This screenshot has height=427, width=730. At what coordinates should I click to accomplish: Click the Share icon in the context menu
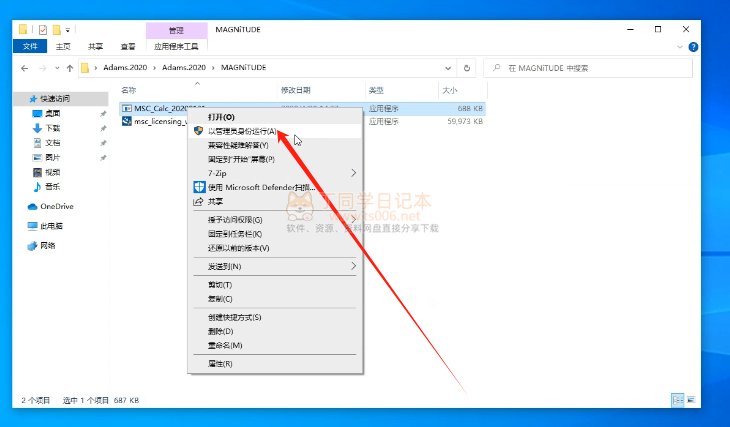coord(198,202)
